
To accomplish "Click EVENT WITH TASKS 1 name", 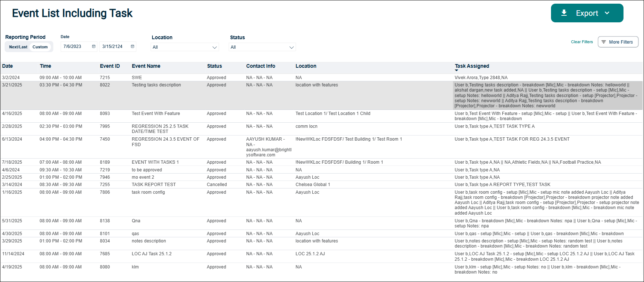I will coord(155,162).
